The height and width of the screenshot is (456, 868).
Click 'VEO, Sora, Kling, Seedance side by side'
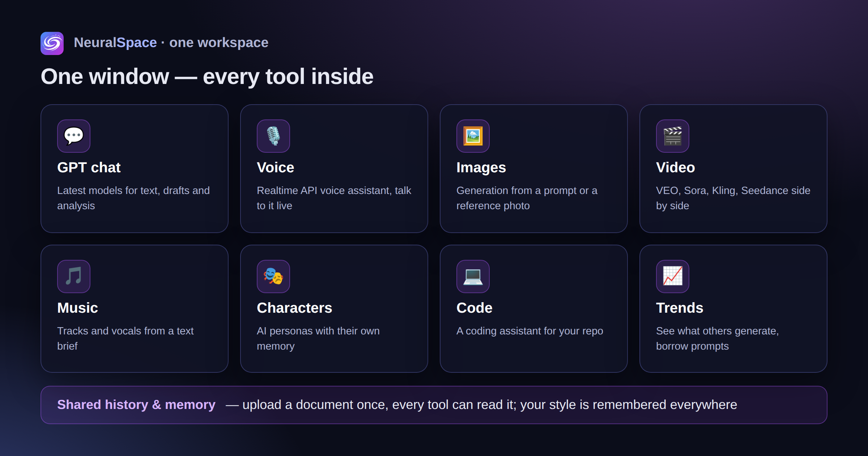coord(733,198)
